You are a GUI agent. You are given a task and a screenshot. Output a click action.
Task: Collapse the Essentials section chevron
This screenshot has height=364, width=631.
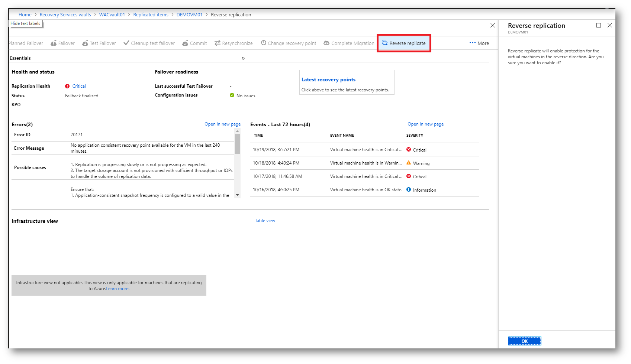coord(243,58)
